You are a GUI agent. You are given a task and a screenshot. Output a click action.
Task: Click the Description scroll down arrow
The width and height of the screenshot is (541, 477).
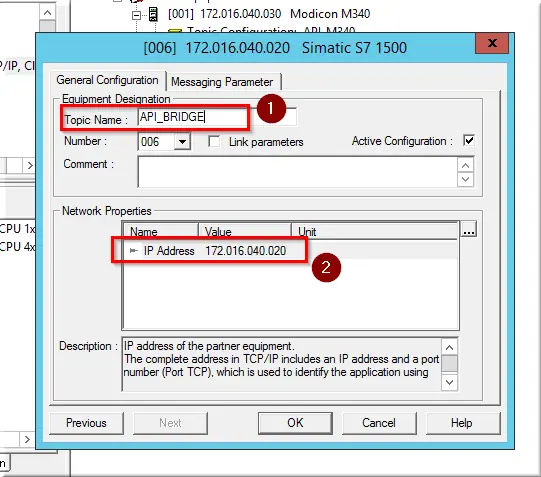tap(449, 382)
